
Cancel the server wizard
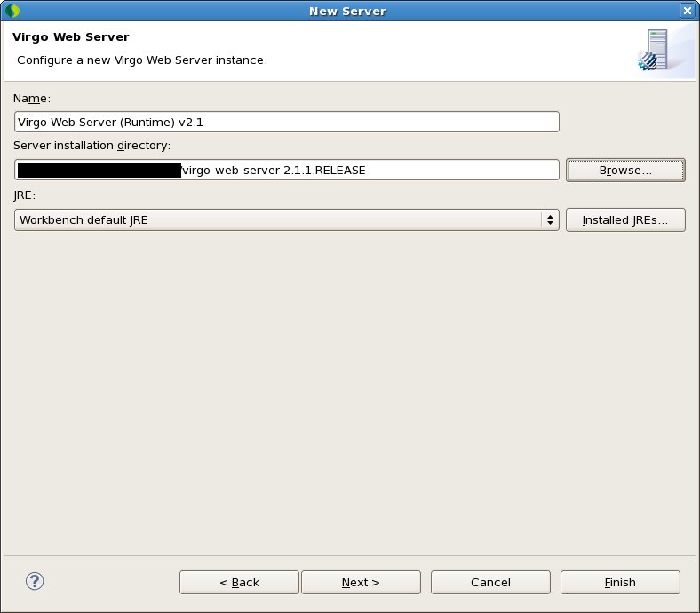click(x=490, y=582)
